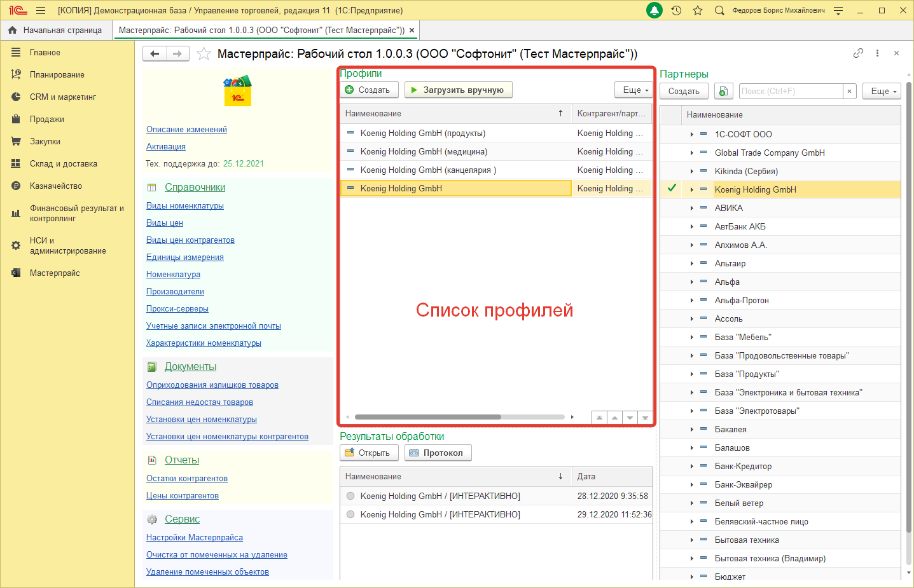Add Мастерпрайс form to favorites via star

[204, 54]
